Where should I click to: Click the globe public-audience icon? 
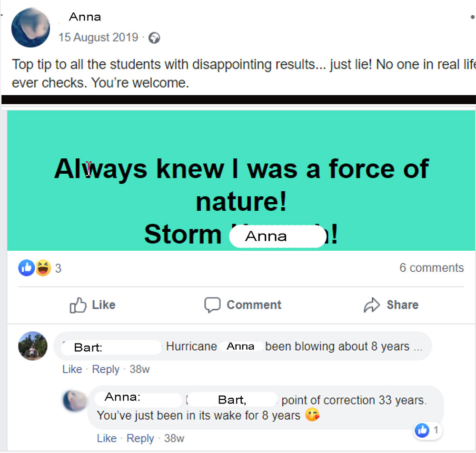(154, 38)
